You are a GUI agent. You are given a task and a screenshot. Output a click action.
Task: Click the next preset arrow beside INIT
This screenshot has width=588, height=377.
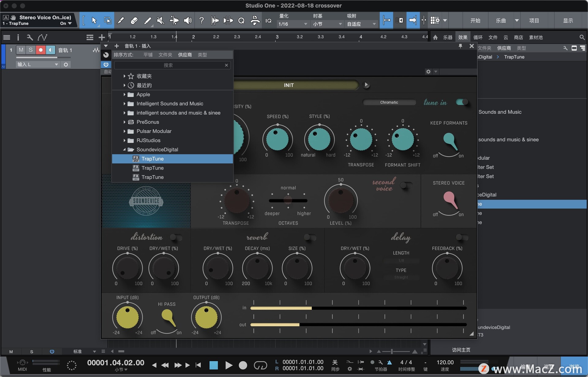coord(366,85)
